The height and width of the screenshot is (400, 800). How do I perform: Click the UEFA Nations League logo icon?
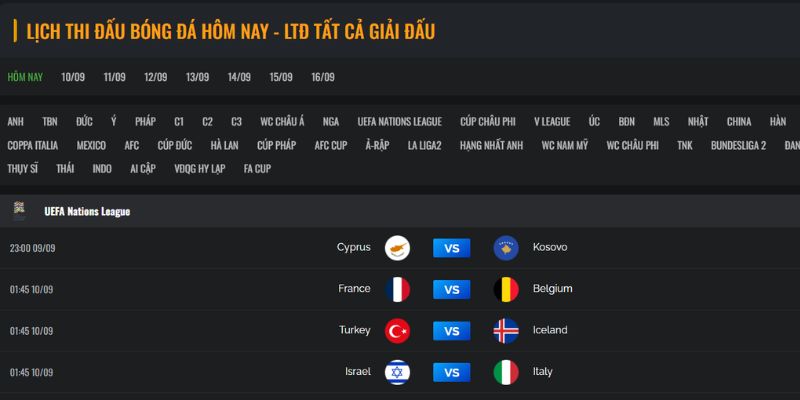coord(19,211)
